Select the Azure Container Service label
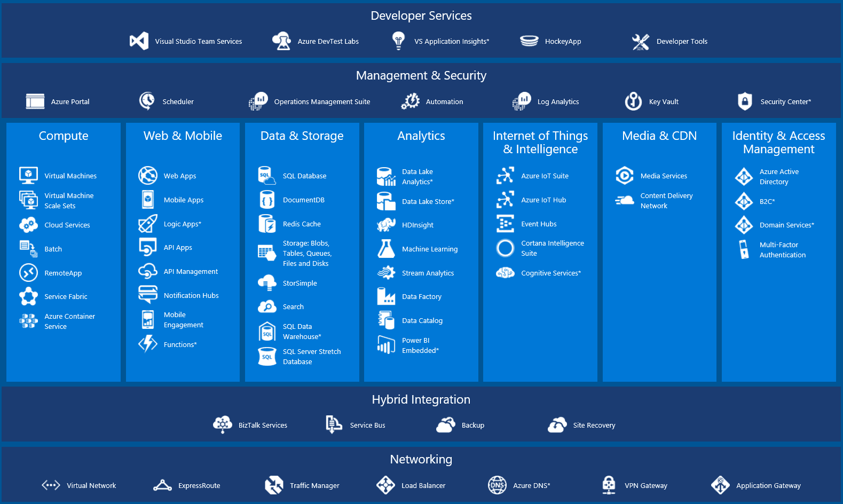The height and width of the screenshot is (504, 843). click(69, 321)
